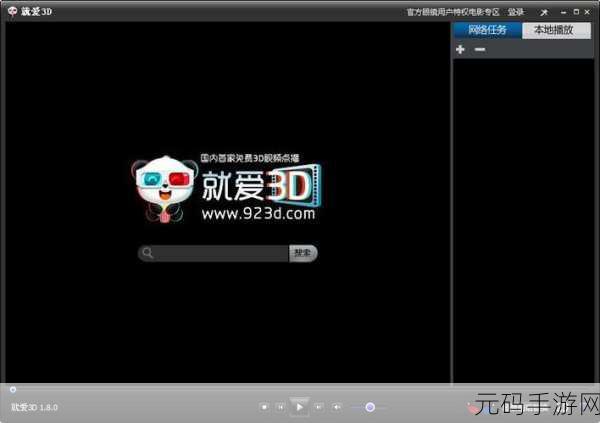Switch to the 本地播放 tab

556,30
